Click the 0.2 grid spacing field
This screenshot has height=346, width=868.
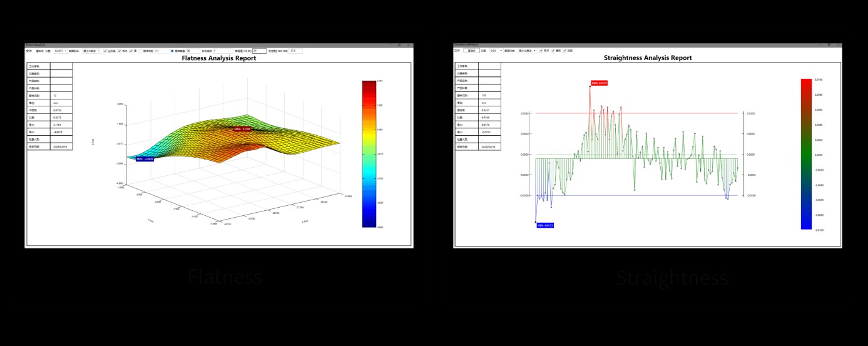click(161, 51)
